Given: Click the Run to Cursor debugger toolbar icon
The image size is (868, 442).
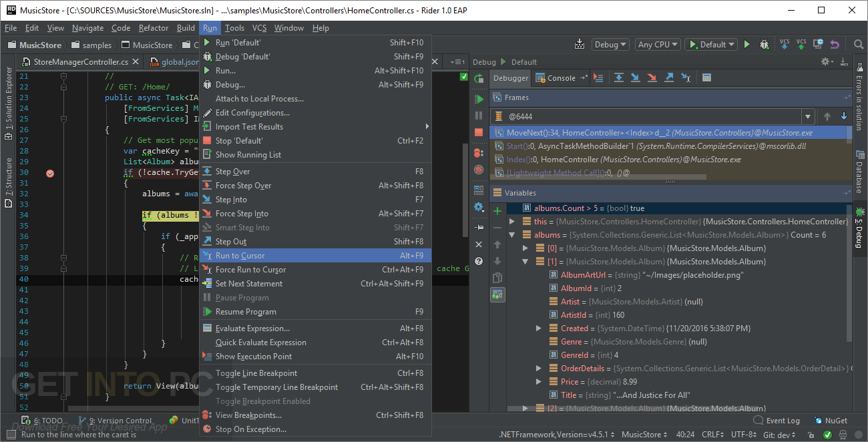Looking at the screenshot, I should point(686,78).
